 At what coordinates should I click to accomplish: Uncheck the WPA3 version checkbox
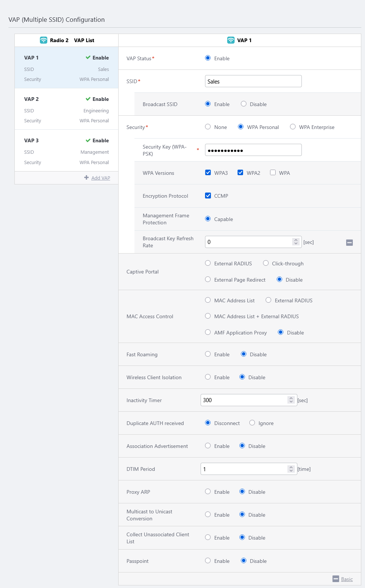[208, 173]
